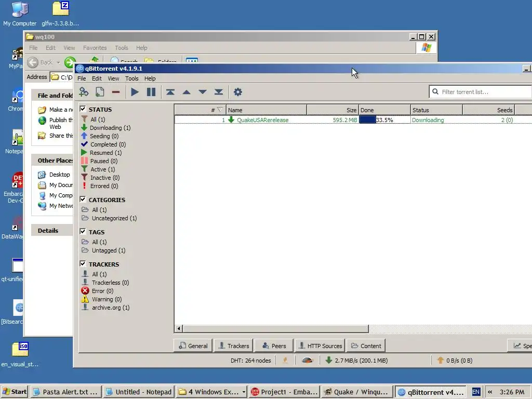This screenshot has height=399, width=532.
Task: Click Add torrent file icon in toolbar
Action: point(100,92)
